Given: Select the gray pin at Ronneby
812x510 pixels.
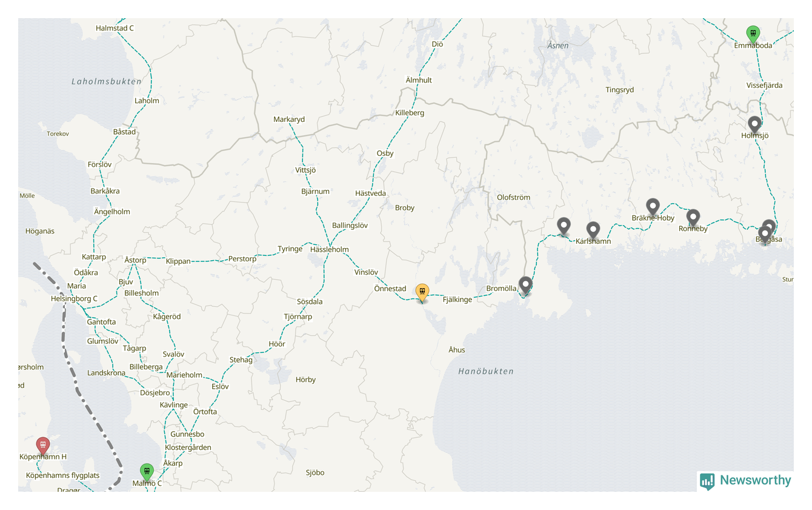Looking at the screenshot, I should (693, 218).
